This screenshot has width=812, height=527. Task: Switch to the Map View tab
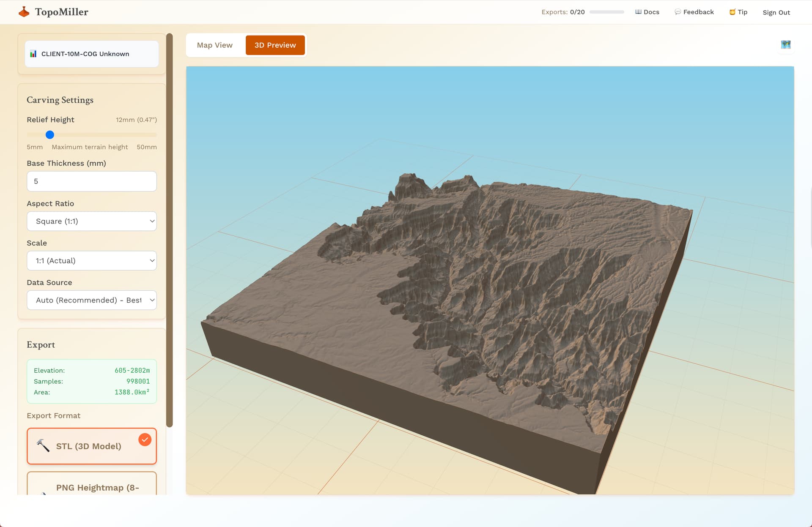[x=214, y=45]
